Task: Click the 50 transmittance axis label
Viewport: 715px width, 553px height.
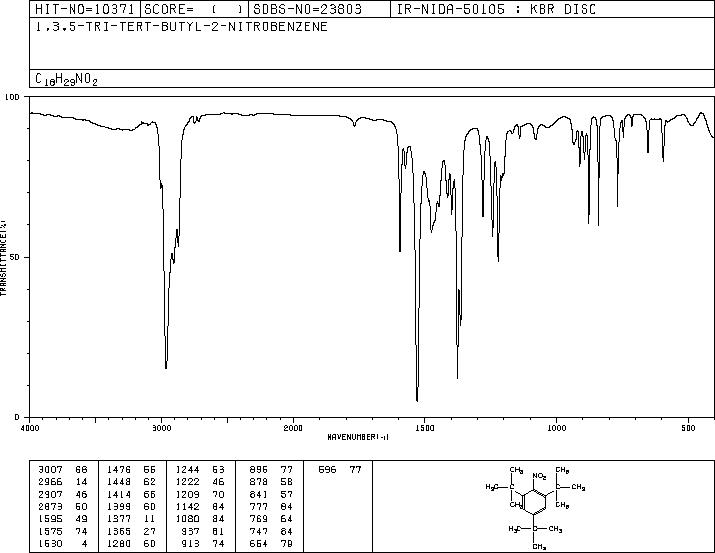Action: tap(15, 257)
